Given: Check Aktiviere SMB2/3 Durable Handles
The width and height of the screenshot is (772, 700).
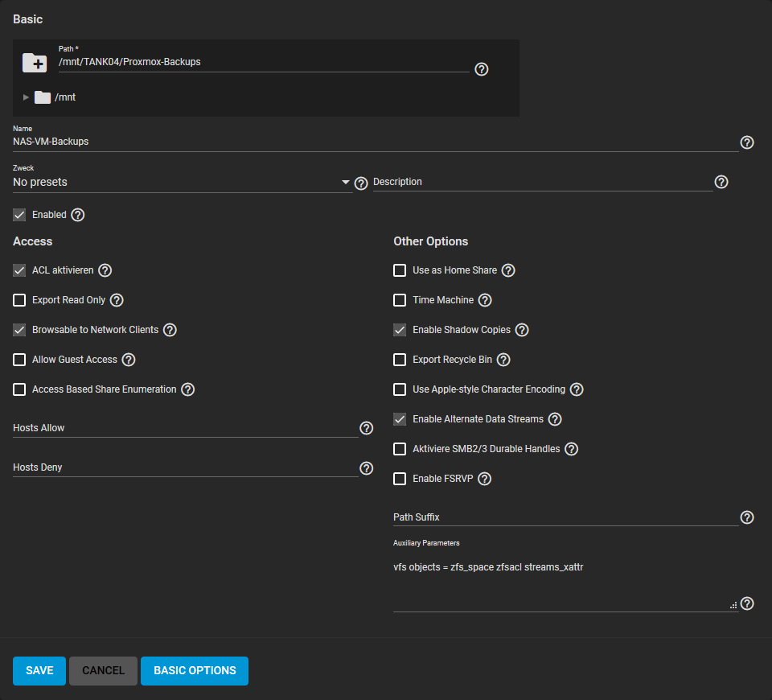Looking at the screenshot, I should [400, 449].
